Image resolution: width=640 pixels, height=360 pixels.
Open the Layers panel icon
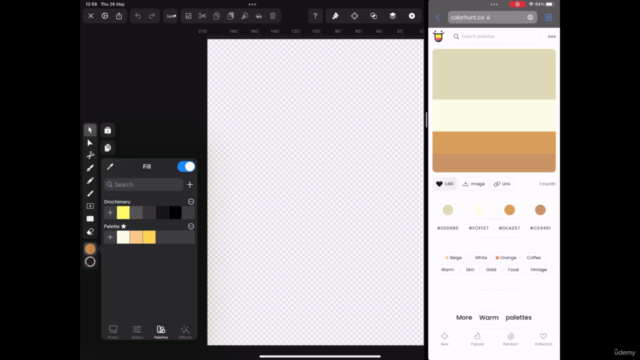coord(393,16)
